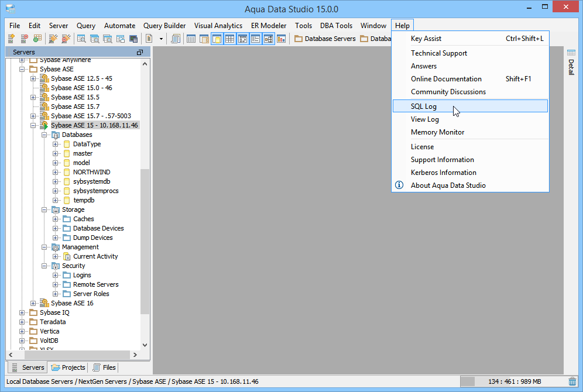Open the dropdown arrow beside new document icon
Viewport: 583px width, 392px height.
[x=161, y=39]
